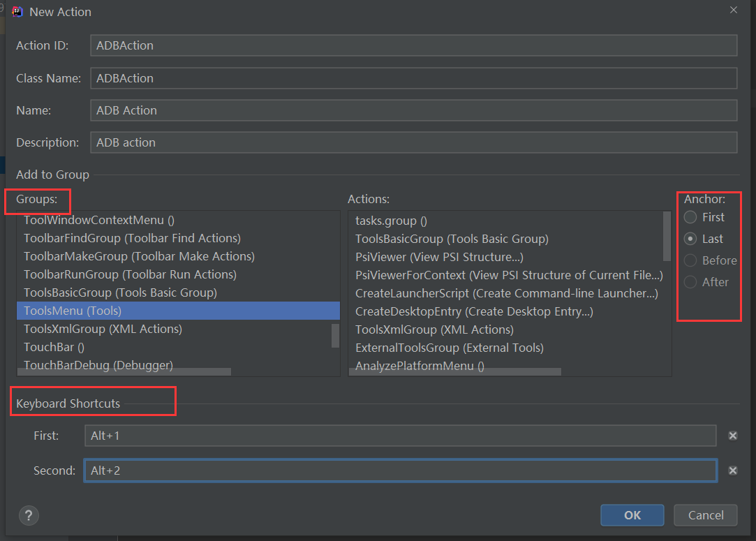The width and height of the screenshot is (756, 541).
Task: Select the After anchor option
Action: click(691, 282)
